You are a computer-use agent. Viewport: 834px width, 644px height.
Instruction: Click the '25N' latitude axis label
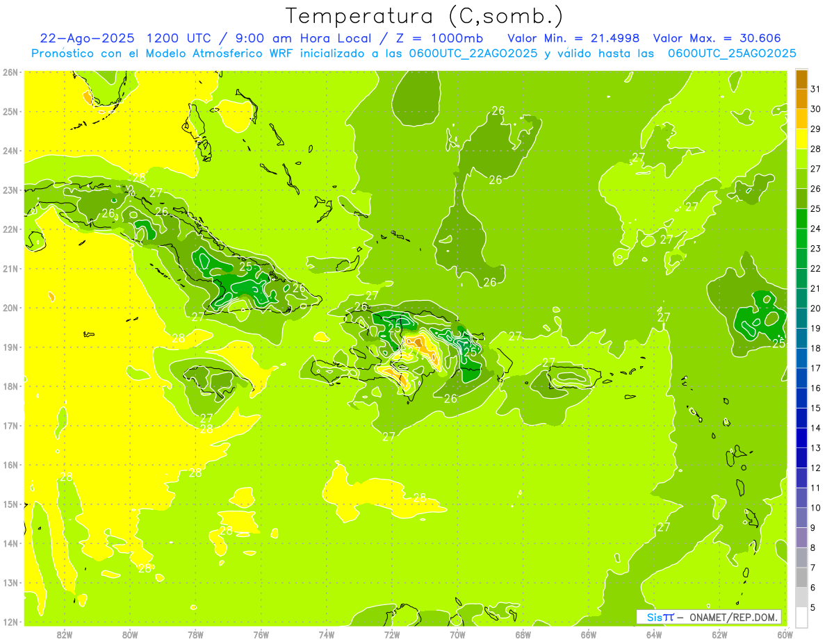click(x=10, y=111)
